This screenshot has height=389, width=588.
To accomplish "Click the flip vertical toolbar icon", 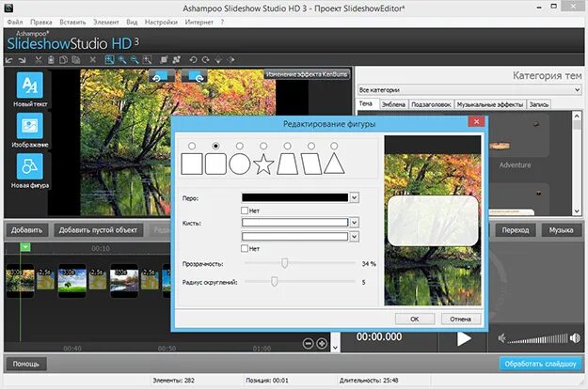I will coord(218,59).
